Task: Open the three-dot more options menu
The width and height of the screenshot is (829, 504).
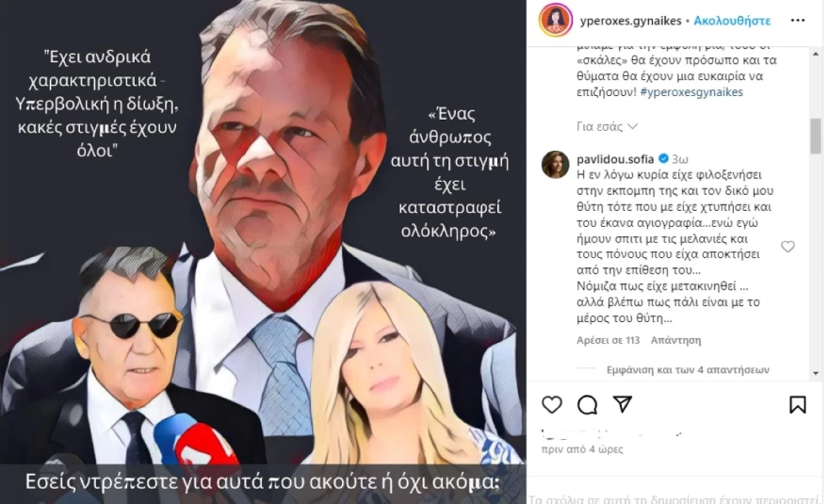Action: pos(798,20)
